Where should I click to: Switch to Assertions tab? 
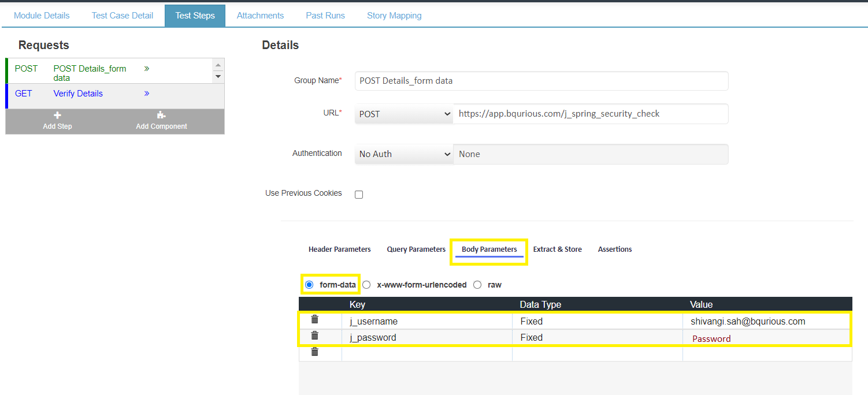tap(615, 249)
